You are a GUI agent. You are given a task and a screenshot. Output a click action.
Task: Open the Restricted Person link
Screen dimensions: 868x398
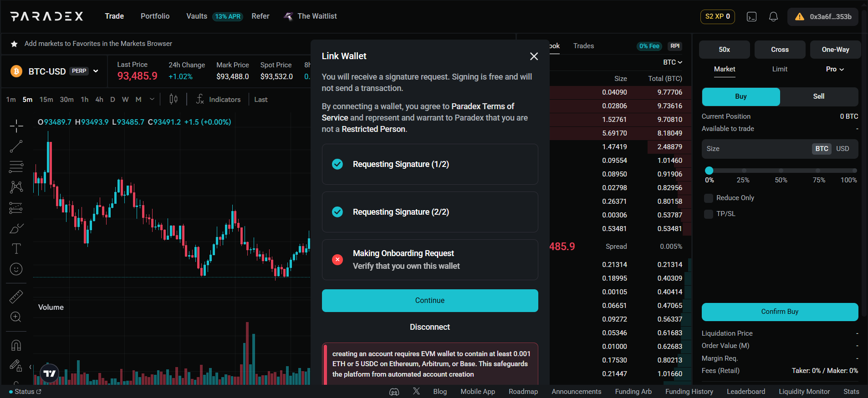pos(373,129)
